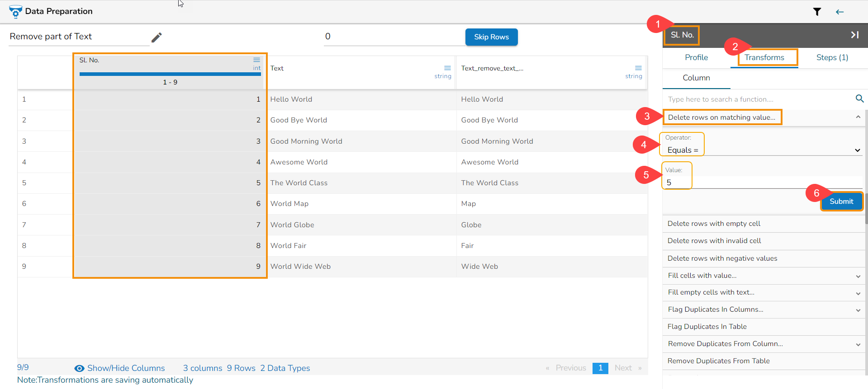Open the Sl. No. column menu icon

tap(256, 60)
